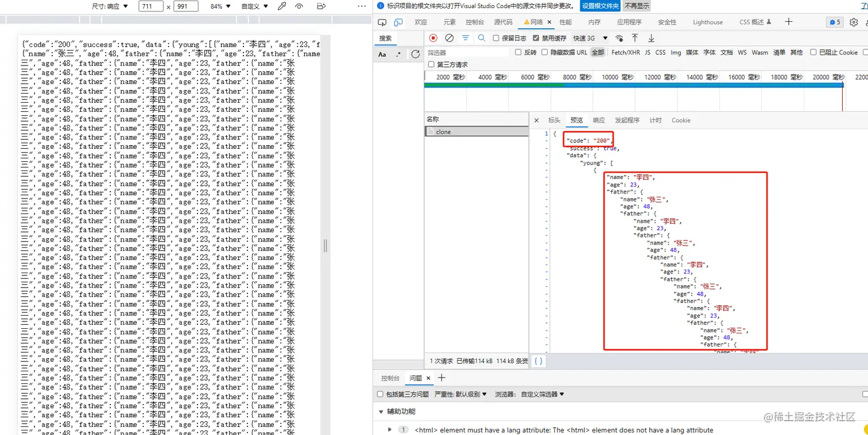868x435 pixels.
Task: Open the 浏览器: 自定义筛选器 dropdown
Action: 530,394
